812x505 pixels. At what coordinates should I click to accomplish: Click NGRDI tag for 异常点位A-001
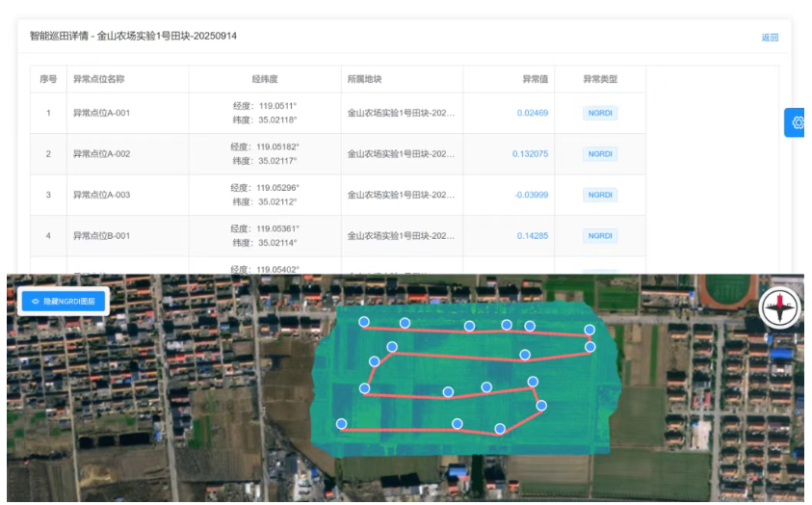(x=600, y=113)
